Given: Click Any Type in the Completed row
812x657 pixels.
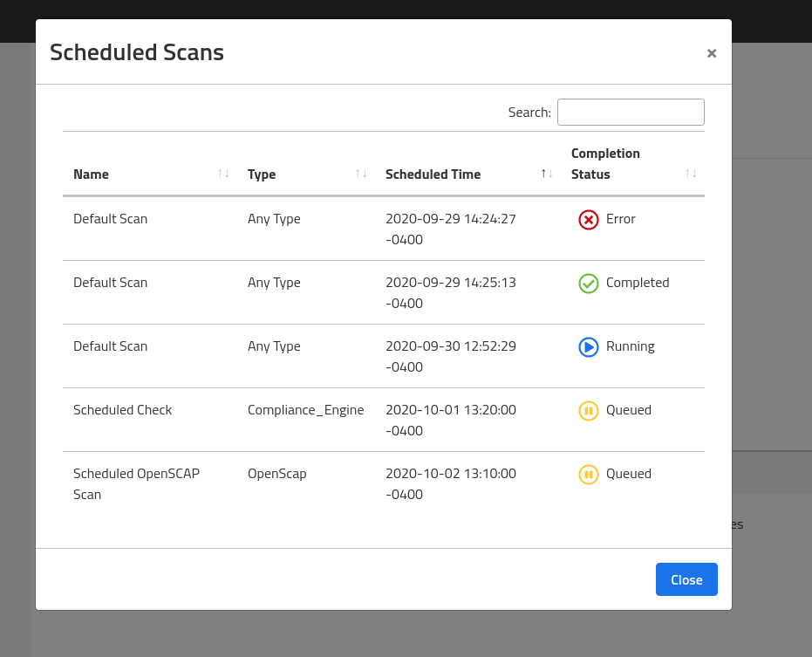Looking at the screenshot, I should [x=274, y=283].
